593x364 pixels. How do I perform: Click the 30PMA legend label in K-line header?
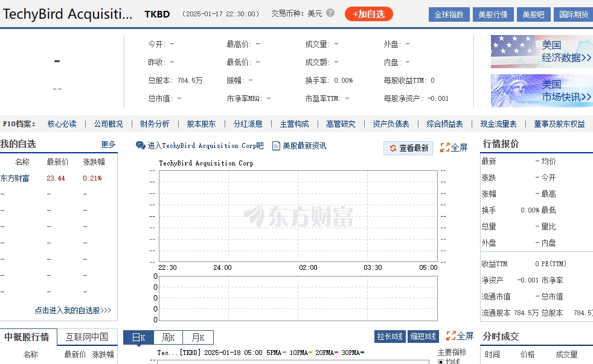[351, 353]
